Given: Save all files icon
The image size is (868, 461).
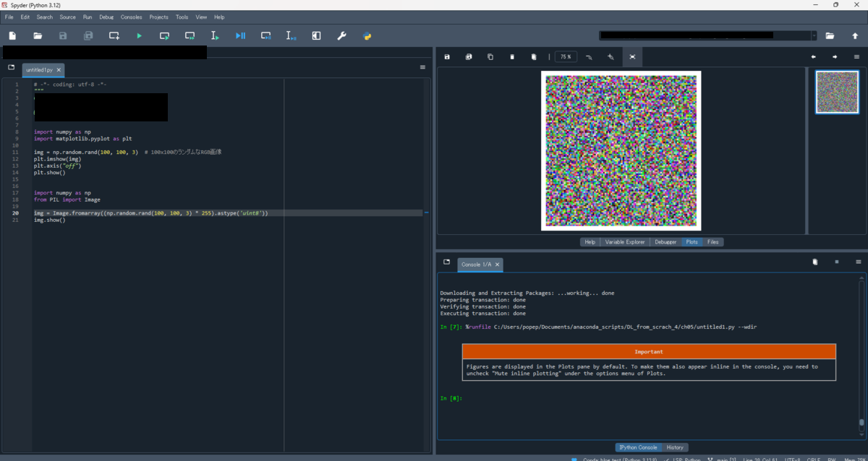Looking at the screenshot, I should [x=88, y=35].
